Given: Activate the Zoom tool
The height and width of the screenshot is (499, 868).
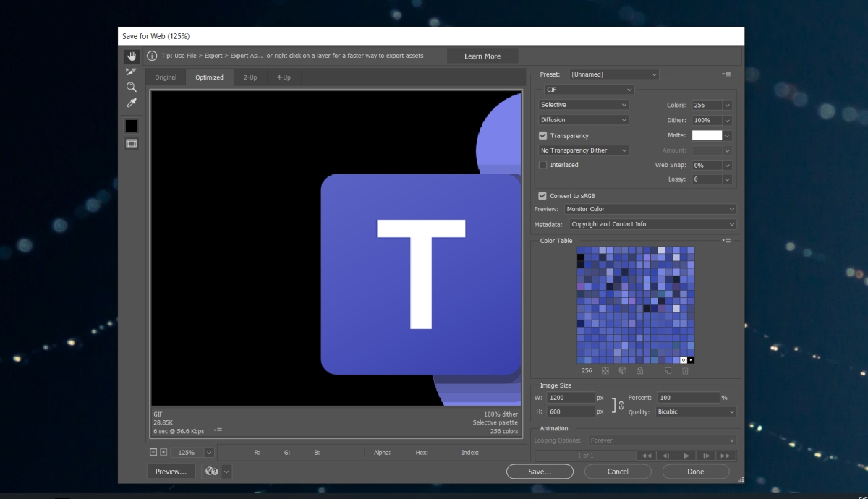Looking at the screenshot, I should pos(131,87).
